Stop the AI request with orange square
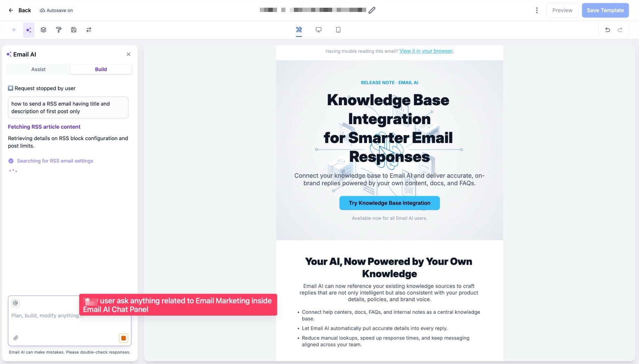This screenshot has height=364, width=639. [x=124, y=338]
